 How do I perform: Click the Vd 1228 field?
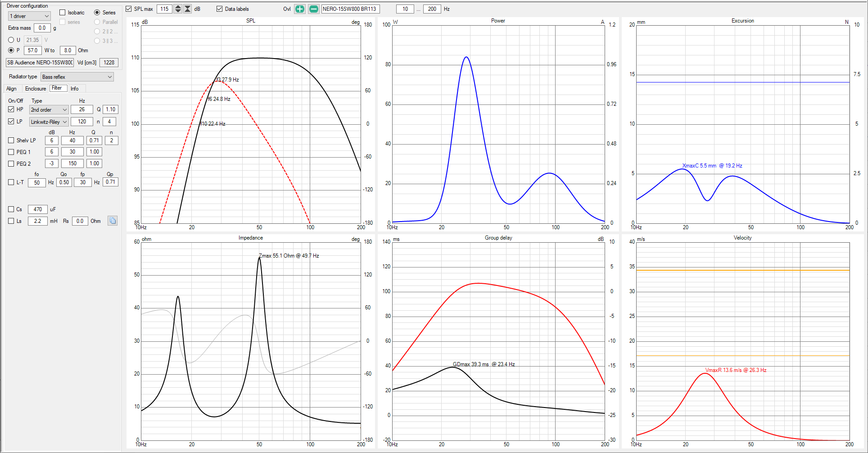(109, 63)
